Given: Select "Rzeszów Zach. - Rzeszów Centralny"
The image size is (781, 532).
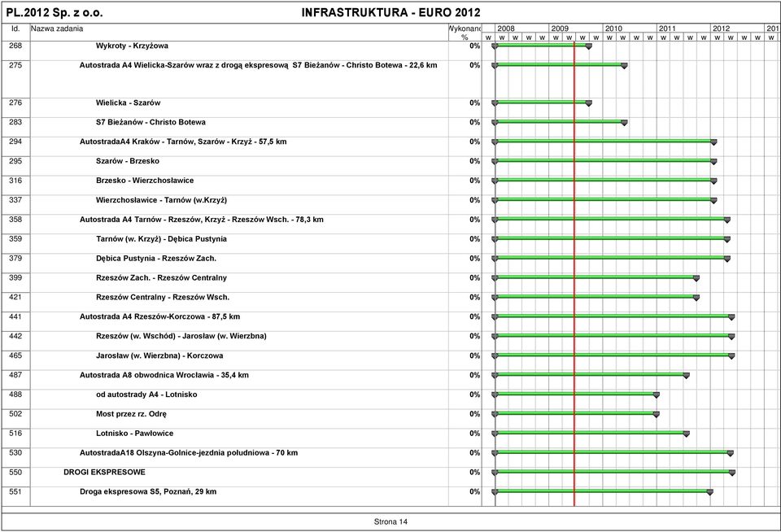Looking at the screenshot, I should (x=161, y=278).
